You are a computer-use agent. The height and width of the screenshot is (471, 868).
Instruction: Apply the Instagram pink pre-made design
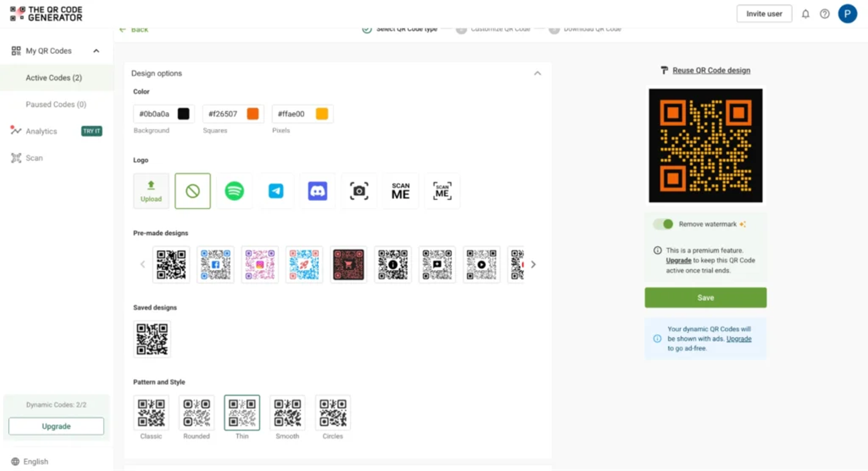pyautogui.click(x=259, y=265)
